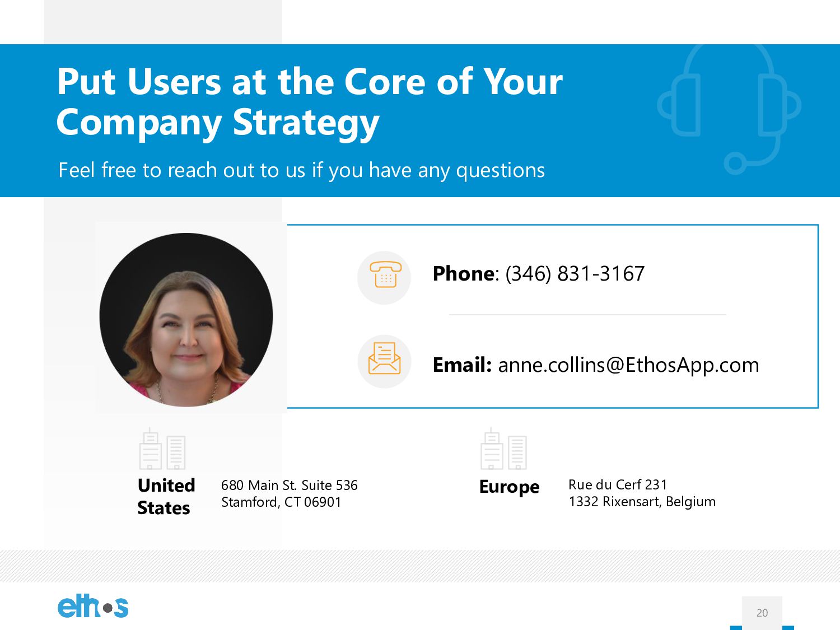
Task: Click the orange envelope email icon
Action: click(x=384, y=358)
